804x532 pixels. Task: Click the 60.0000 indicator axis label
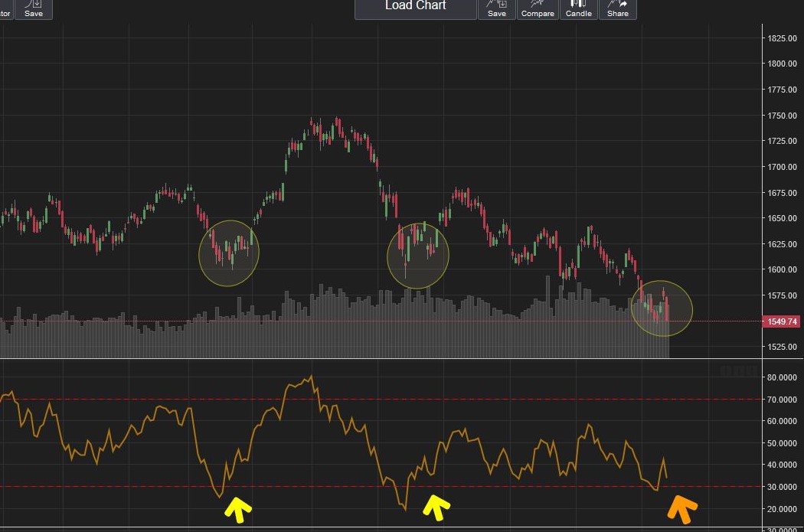tap(782, 421)
